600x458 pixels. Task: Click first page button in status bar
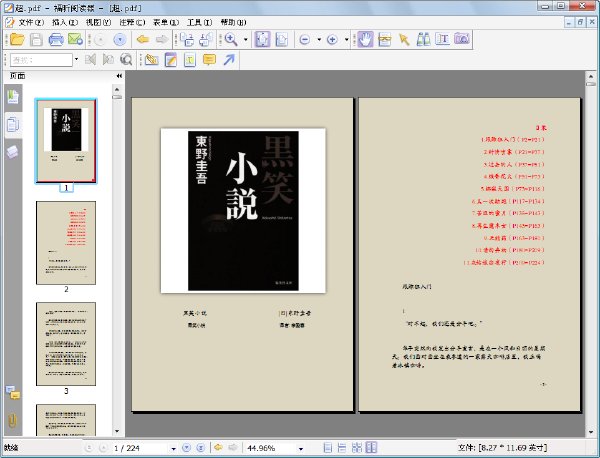point(89,448)
